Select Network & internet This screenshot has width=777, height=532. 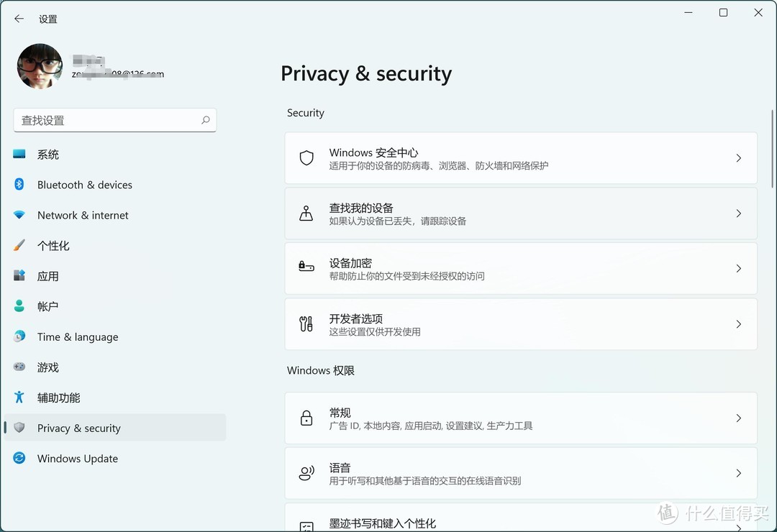coord(115,215)
